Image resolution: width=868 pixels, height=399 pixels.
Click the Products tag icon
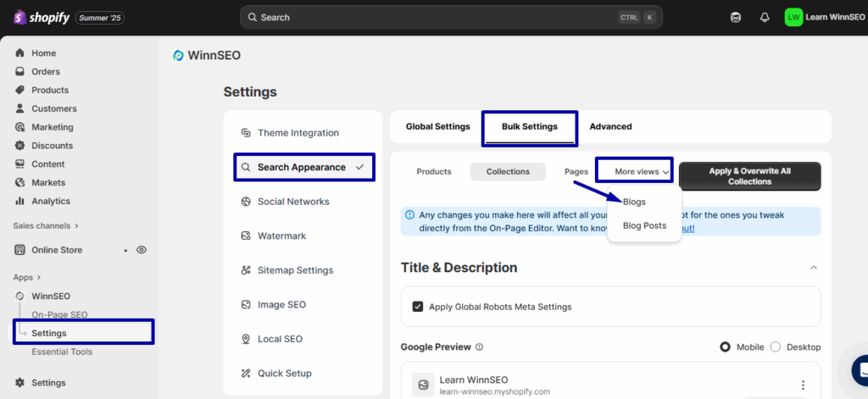click(20, 90)
